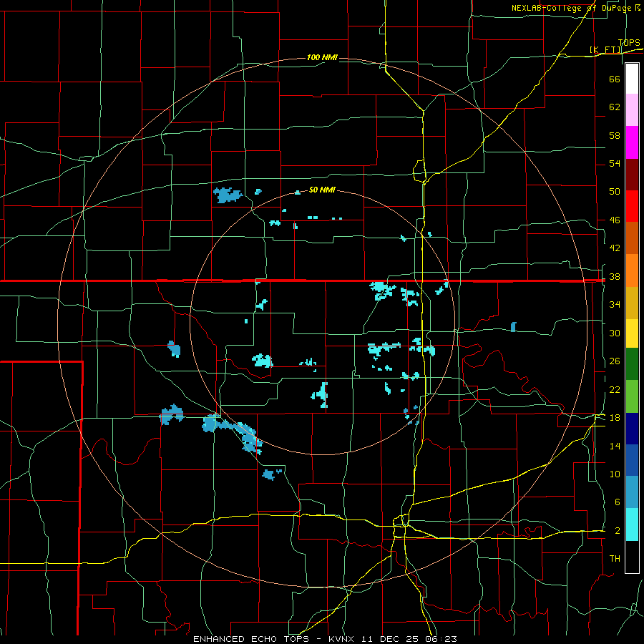Select the dark green legend segment
The height and width of the screenshot is (644, 644).
click(x=632, y=364)
